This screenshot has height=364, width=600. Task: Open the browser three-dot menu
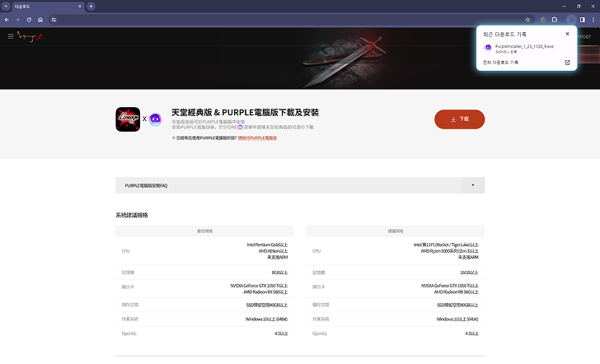pos(593,19)
